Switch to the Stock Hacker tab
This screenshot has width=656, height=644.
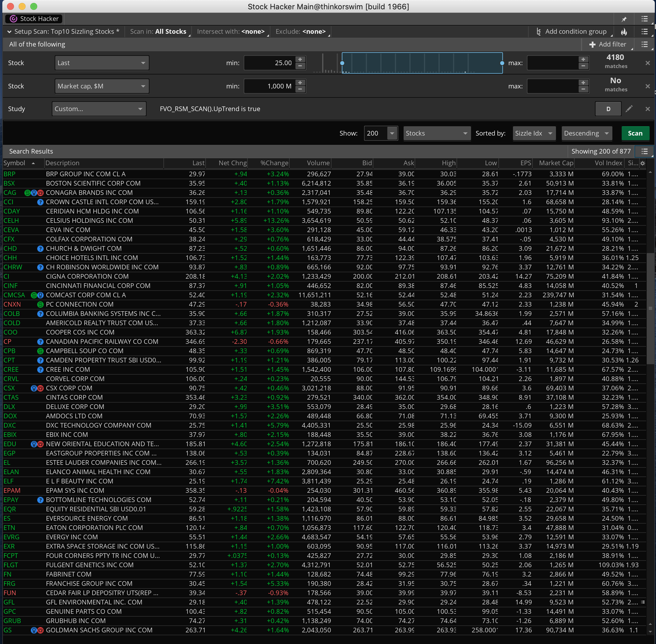pyautogui.click(x=34, y=19)
